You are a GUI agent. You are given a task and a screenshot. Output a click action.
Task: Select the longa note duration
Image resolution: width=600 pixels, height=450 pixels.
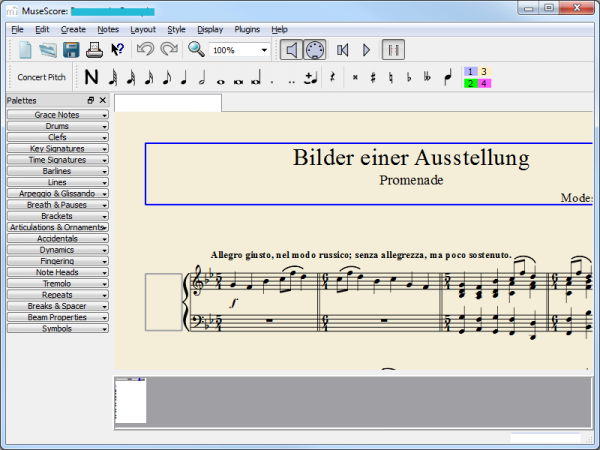256,77
